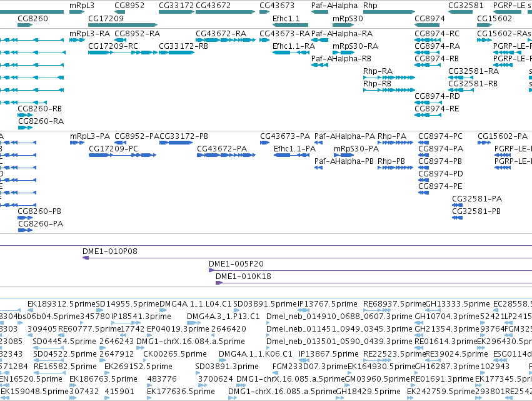Click the Paf-AHalpha-RA transcript label
The height and width of the screenshot is (401, 532).
point(342,34)
